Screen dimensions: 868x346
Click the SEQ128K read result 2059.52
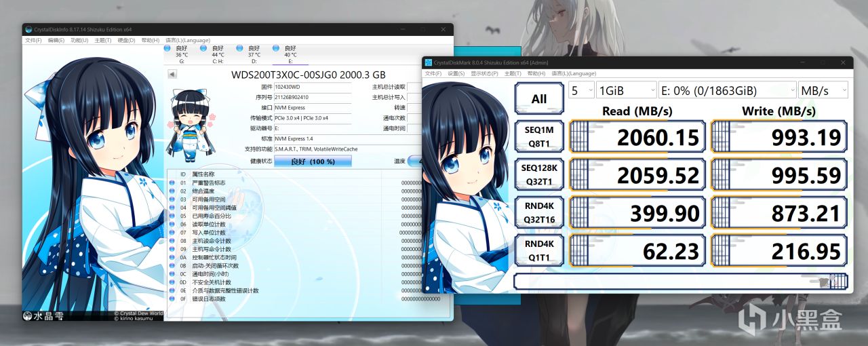coord(637,176)
